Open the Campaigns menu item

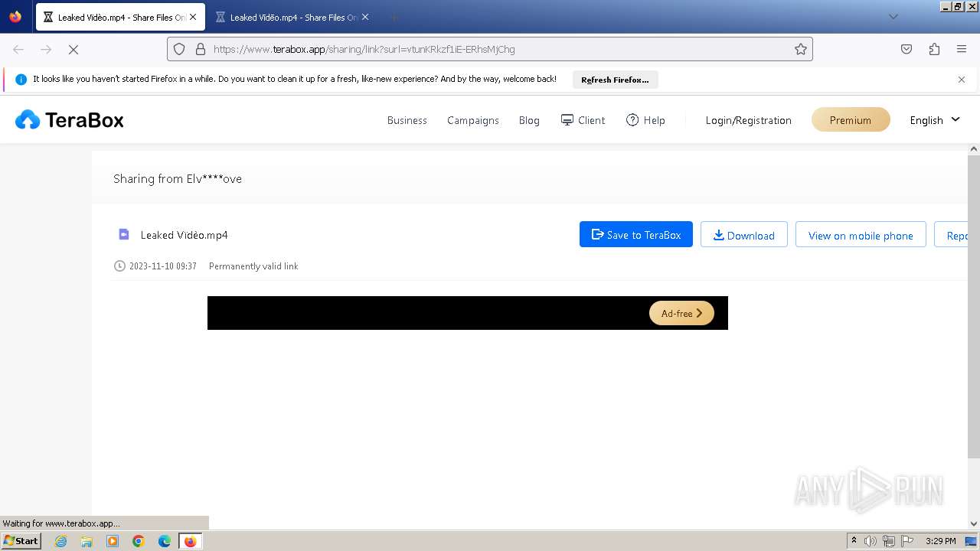[x=473, y=120]
